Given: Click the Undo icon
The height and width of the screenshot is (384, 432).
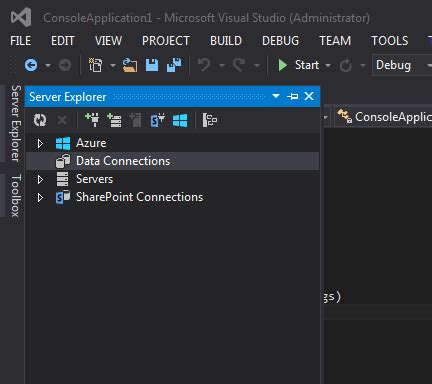Looking at the screenshot, I should coord(204,65).
